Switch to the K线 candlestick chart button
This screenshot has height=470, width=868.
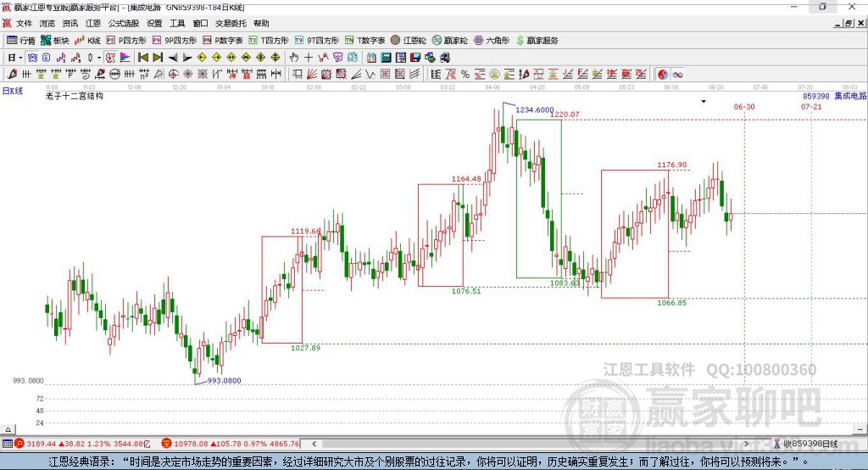click(87, 41)
